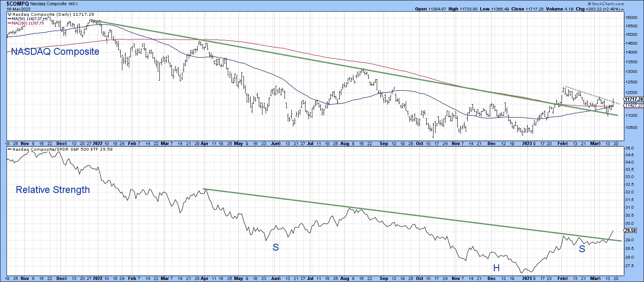This screenshot has height=282, width=644.
Task: Click the Jun label on the price chart date axis
Action: (275, 143)
